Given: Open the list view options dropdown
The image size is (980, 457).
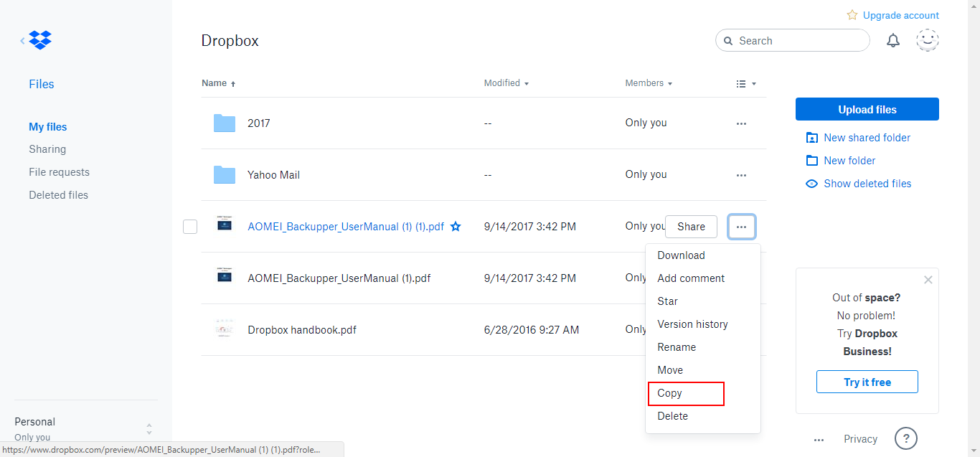Looking at the screenshot, I should (x=746, y=84).
